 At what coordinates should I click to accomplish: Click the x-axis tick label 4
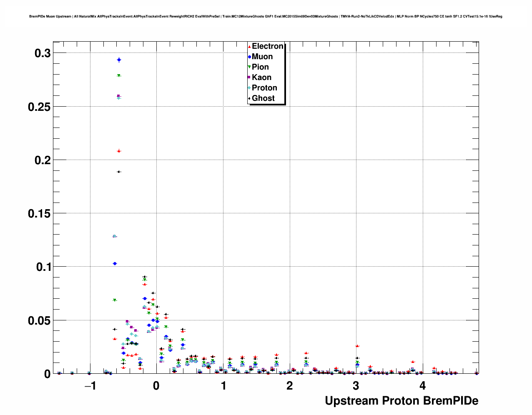422,386
